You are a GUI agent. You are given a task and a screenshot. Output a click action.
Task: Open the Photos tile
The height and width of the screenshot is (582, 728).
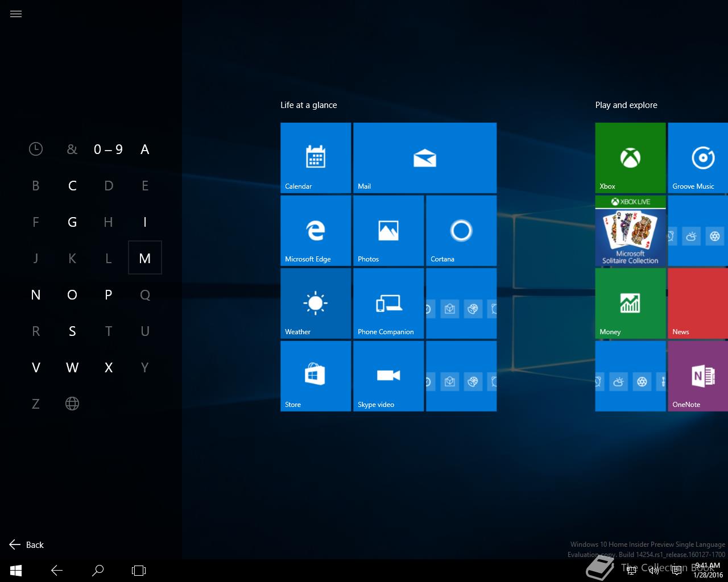(388, 231)
